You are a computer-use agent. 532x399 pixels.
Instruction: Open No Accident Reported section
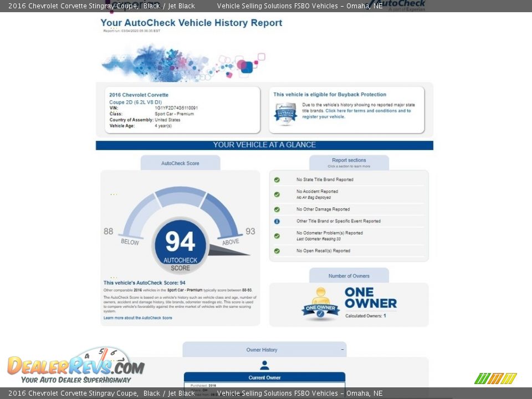click(x=317, y=191)
